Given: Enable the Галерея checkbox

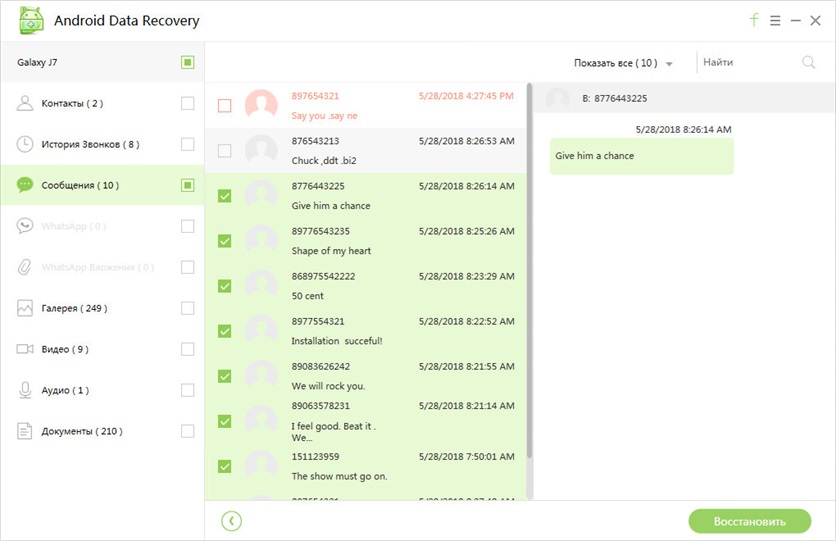Looking at the screenshot, I should (188, 308).
